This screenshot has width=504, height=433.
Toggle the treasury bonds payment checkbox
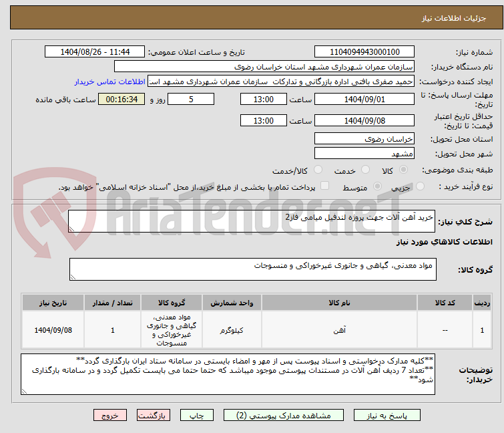click(x=325, y=186)
